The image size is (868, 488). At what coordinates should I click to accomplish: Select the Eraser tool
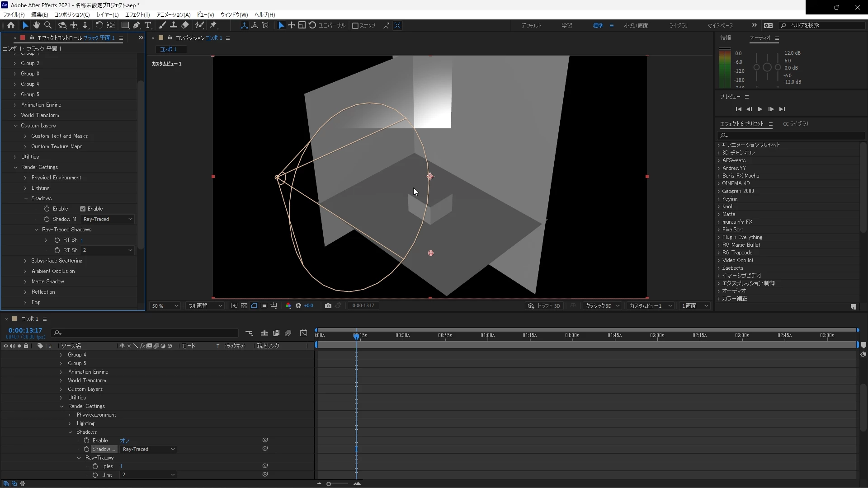pyautogui.click(x=185, y=25)
